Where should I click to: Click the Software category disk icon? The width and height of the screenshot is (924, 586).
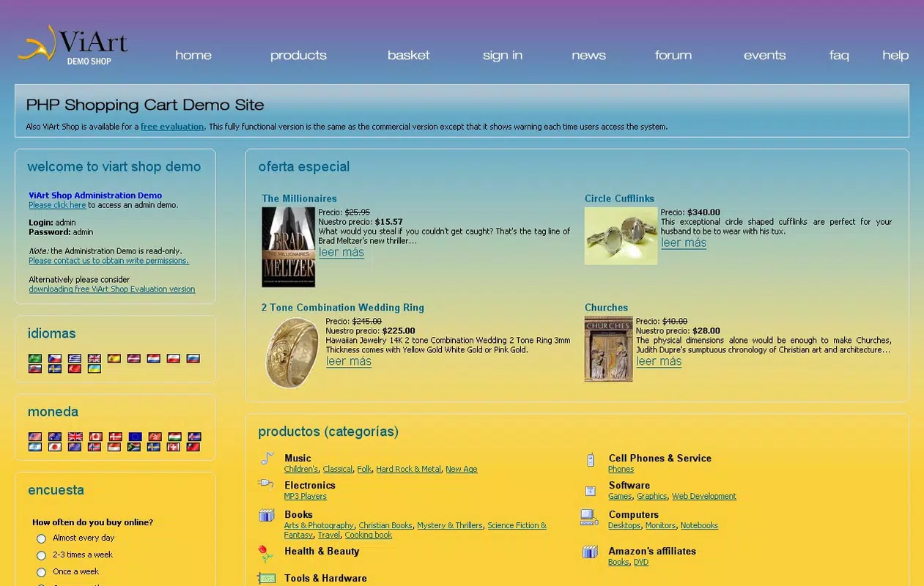click(x=590, y=491)
